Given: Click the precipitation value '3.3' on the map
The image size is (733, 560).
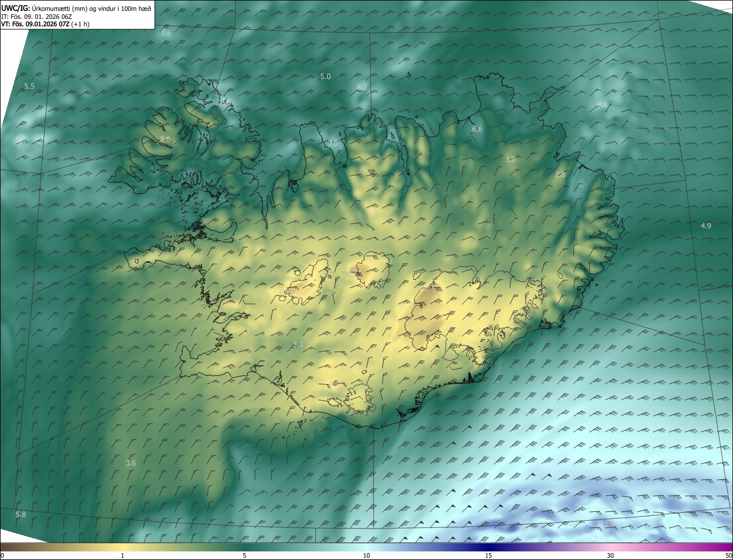Looking at the screenshot, I should [297, 344].
